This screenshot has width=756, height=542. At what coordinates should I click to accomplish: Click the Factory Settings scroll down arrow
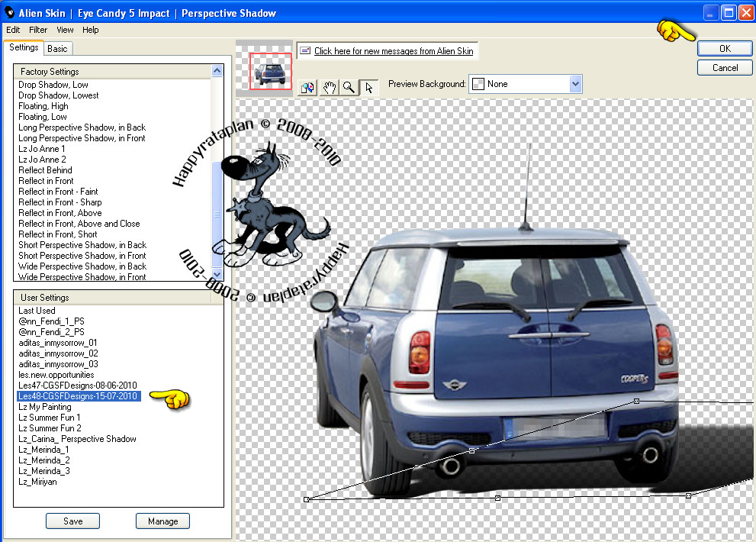[217, 275]
